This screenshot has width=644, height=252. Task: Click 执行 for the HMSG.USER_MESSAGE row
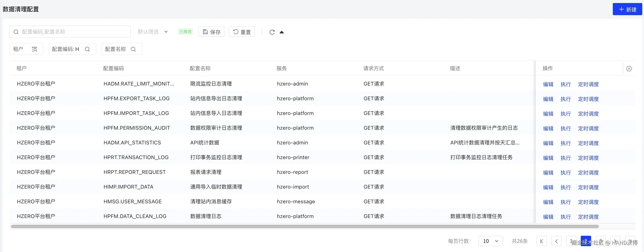[x=566, y=202]
